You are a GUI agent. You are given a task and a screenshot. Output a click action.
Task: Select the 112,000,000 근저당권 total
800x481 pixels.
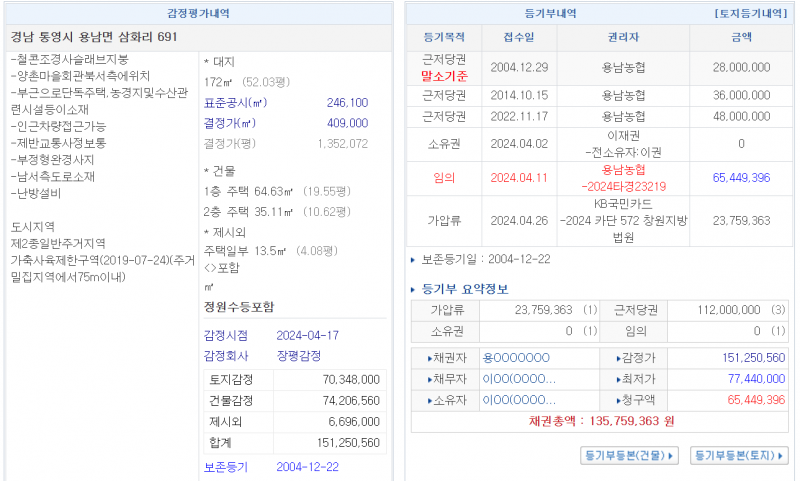729,310
